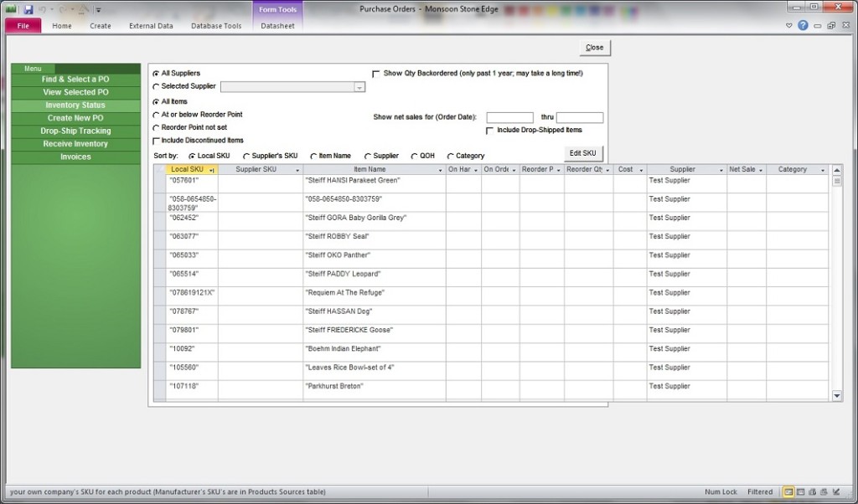Open Design View via the status bar icon
The image size is (858, 504).
tap(835, 491)
